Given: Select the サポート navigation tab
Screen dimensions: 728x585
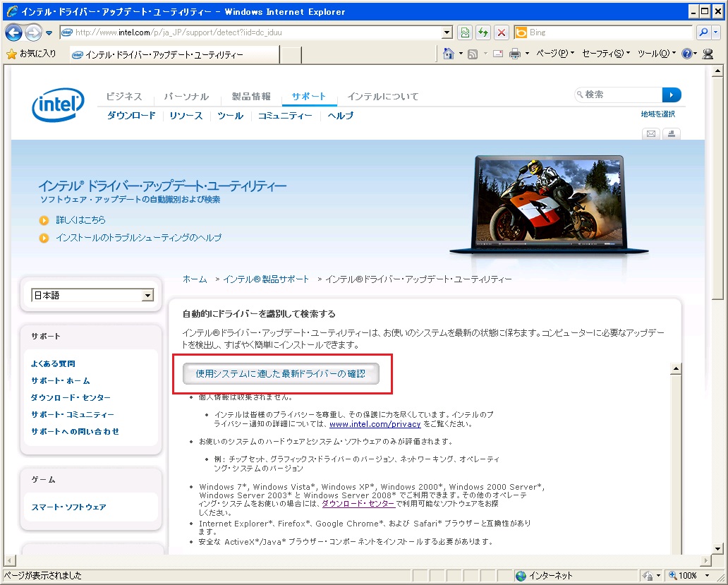Looking at the screenshot, I should click(309, 96).
